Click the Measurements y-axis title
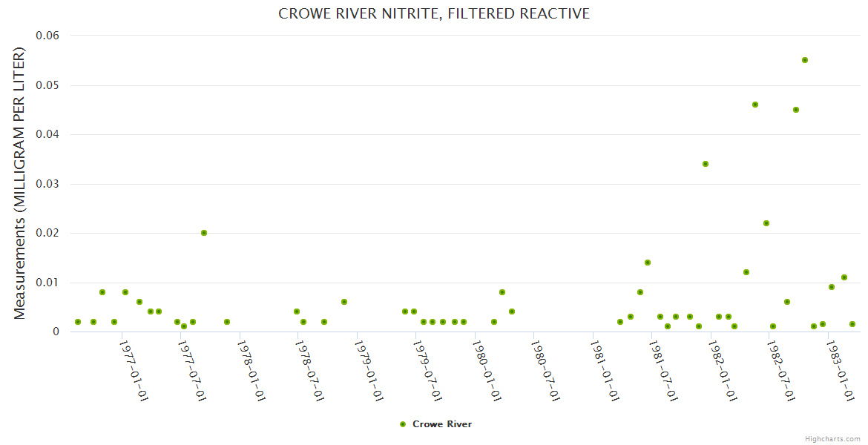 pos(20,183)
